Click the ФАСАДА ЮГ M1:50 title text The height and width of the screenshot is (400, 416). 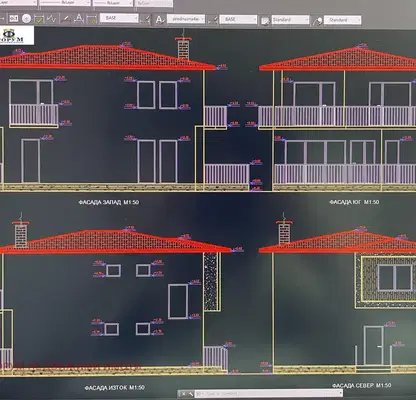[354, 202]
